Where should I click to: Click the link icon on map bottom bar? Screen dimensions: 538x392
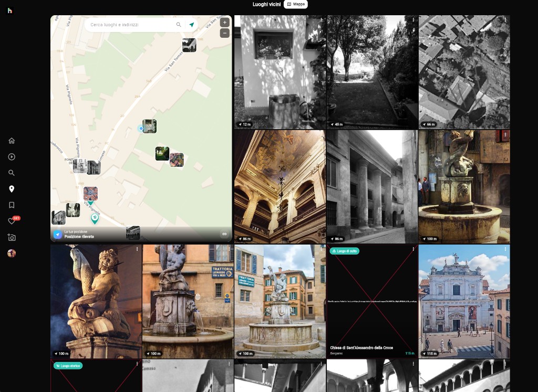[224, 234]
